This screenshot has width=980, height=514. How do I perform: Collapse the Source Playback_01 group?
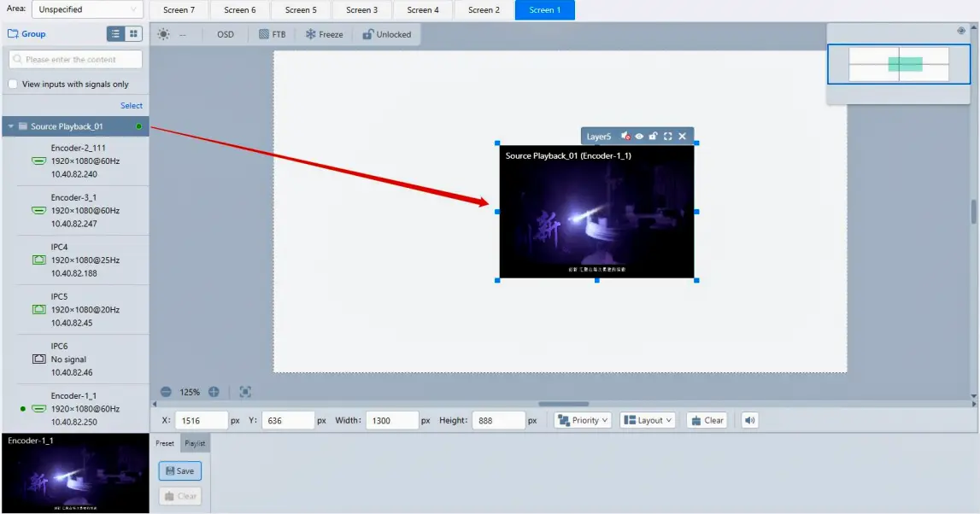pos(11,127)
